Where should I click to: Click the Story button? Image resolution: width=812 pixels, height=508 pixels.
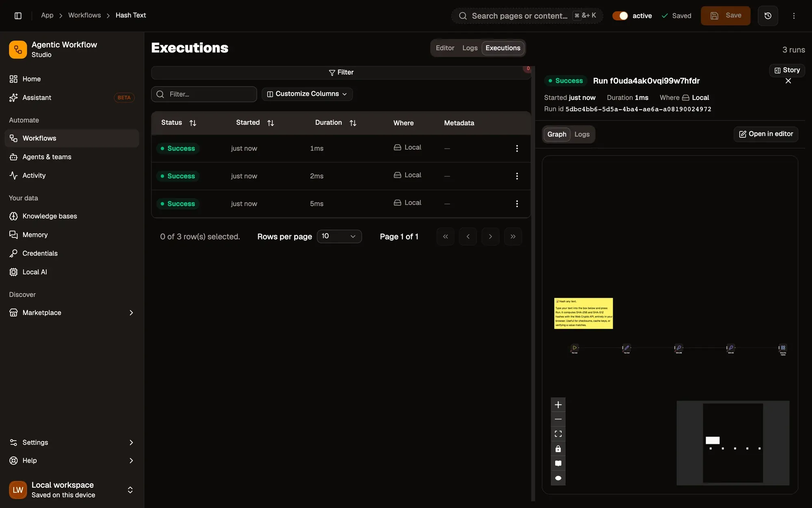787,70
